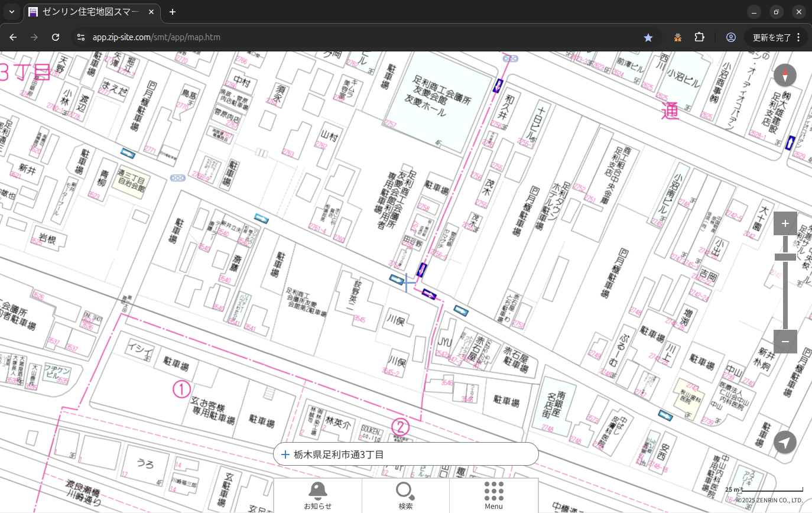Click the address box 栃木県足利市通3丁目

[406, 454]
